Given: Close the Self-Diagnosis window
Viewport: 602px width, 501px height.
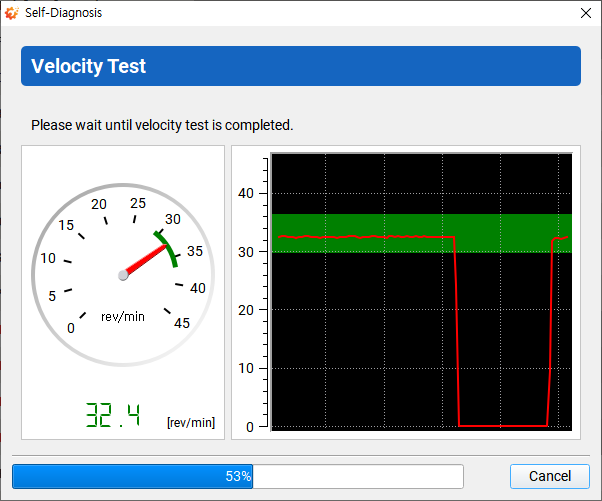Looking at the screenshot, I should [585, 13].
